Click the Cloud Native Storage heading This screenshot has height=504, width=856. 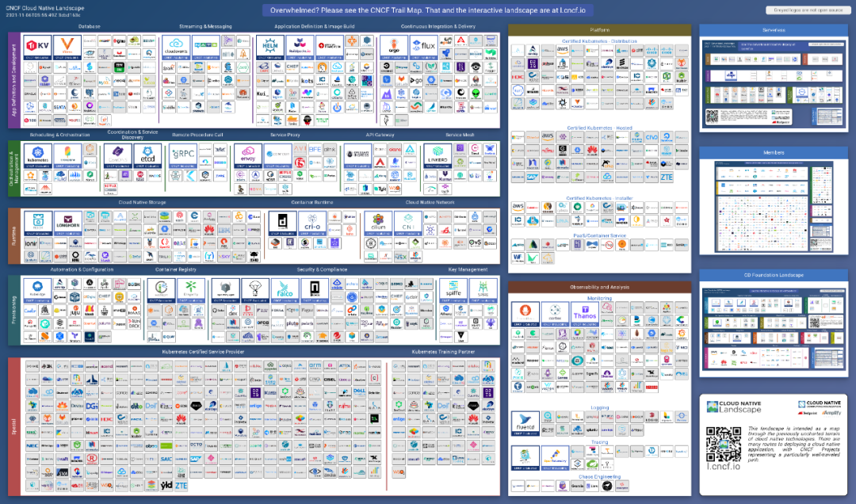tap(142, 202)
